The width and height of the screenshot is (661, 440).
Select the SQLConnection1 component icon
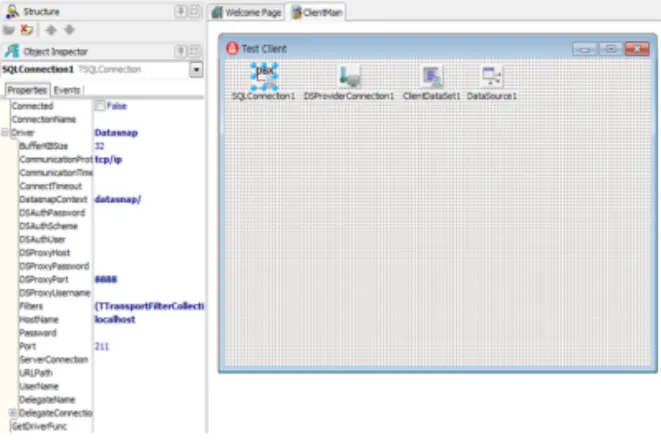click(264, 76)
